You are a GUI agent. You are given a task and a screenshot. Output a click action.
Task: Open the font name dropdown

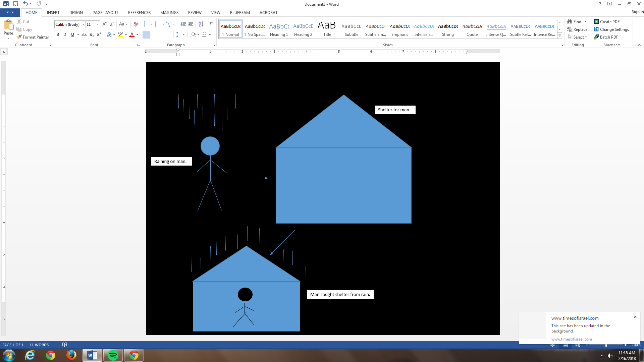[x=83, y=24]
